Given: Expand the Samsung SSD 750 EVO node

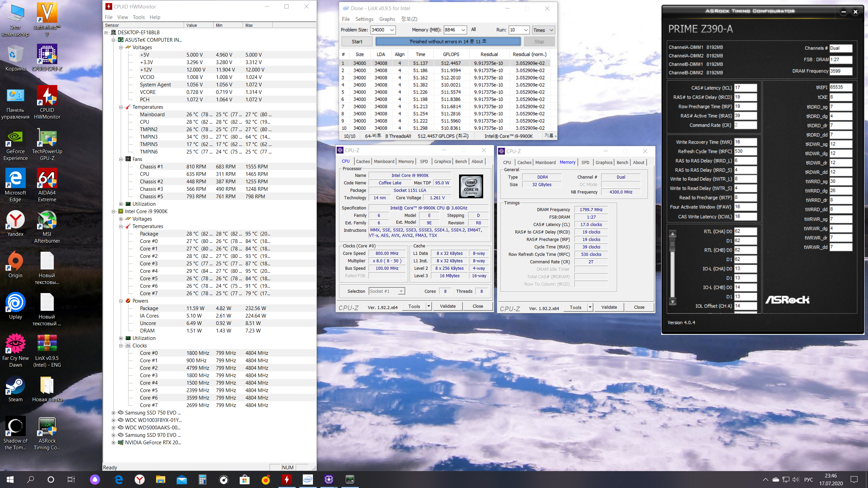Looking at the screenshot, I should tap(114, 413).
